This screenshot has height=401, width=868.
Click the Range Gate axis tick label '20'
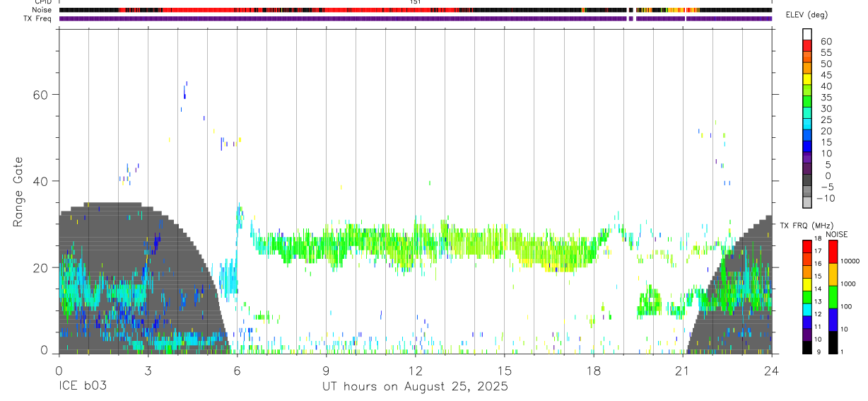pos(40,267)
